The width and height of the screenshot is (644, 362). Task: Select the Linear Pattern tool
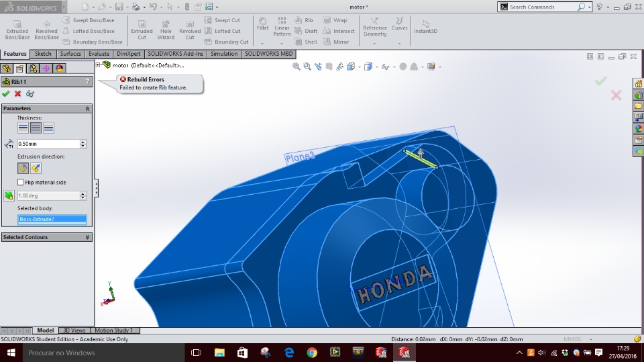click(x=282, y=26)
